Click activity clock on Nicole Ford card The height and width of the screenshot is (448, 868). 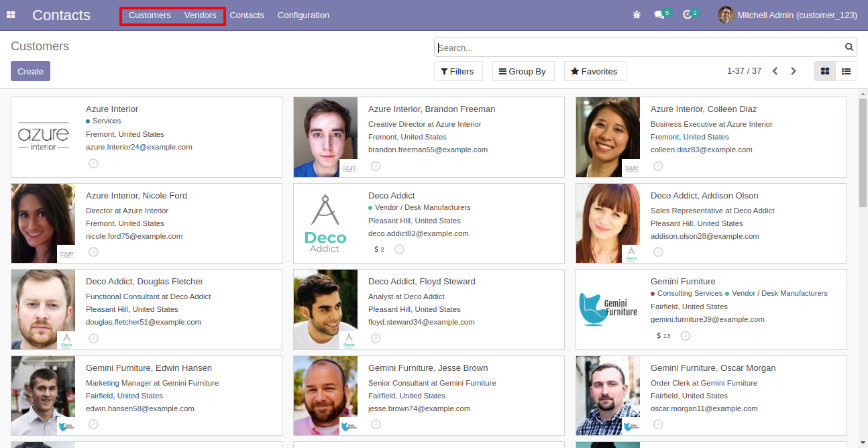click(93, 251)
